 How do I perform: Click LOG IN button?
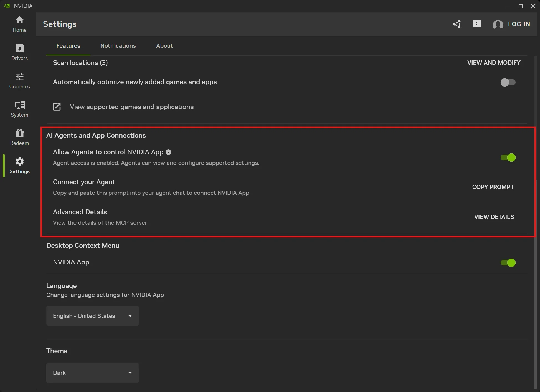point(519,24)
